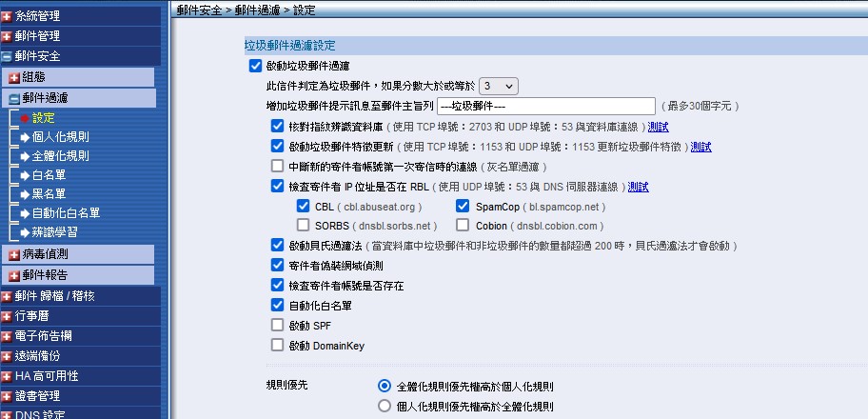
Task: Disable the 啟動垃圾郵件過濾 checkbox
Action: (254, 66)
